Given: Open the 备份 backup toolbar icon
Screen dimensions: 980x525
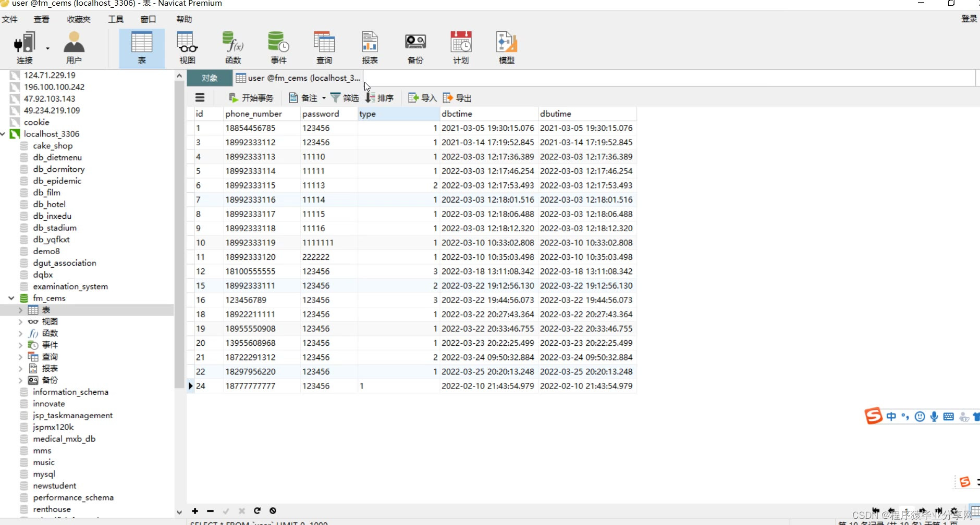Looking at the screenshot, I should [x=415, y=48].
